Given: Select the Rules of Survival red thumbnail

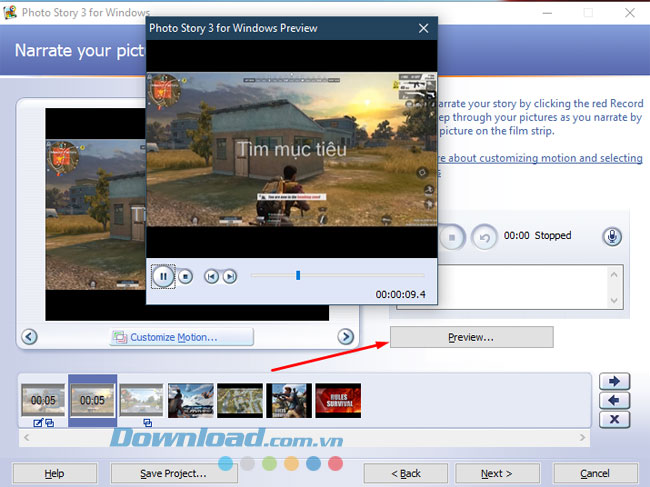Looking at the screenshot, I should tap(338, 400).
